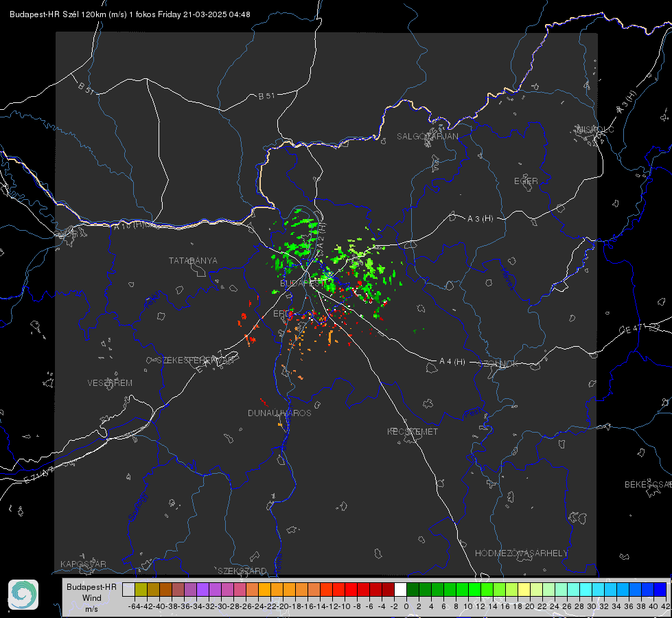Click the BUDAPEST label on the map

tap(302, 283)
